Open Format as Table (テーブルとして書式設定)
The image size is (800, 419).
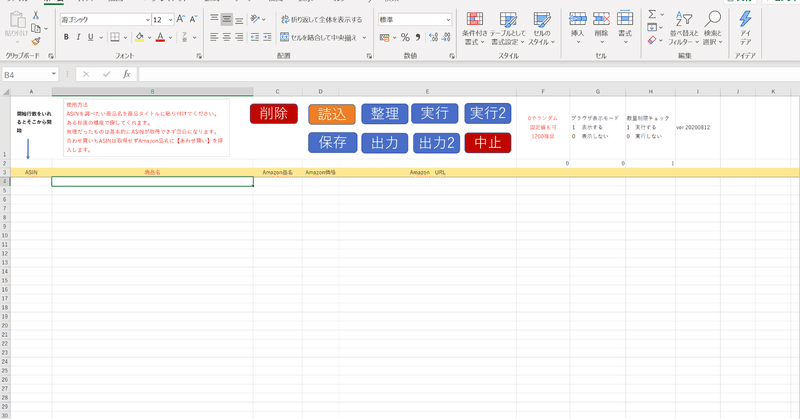(x=508, y=28)
